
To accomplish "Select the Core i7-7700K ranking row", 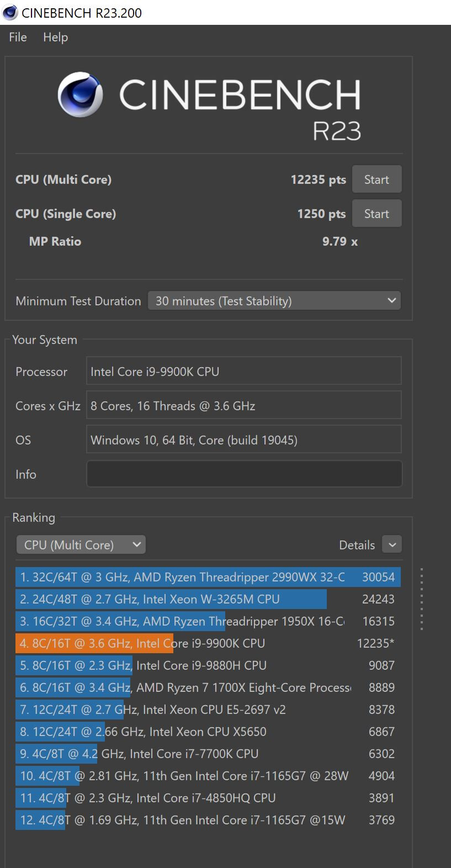I will coord(208,754).
